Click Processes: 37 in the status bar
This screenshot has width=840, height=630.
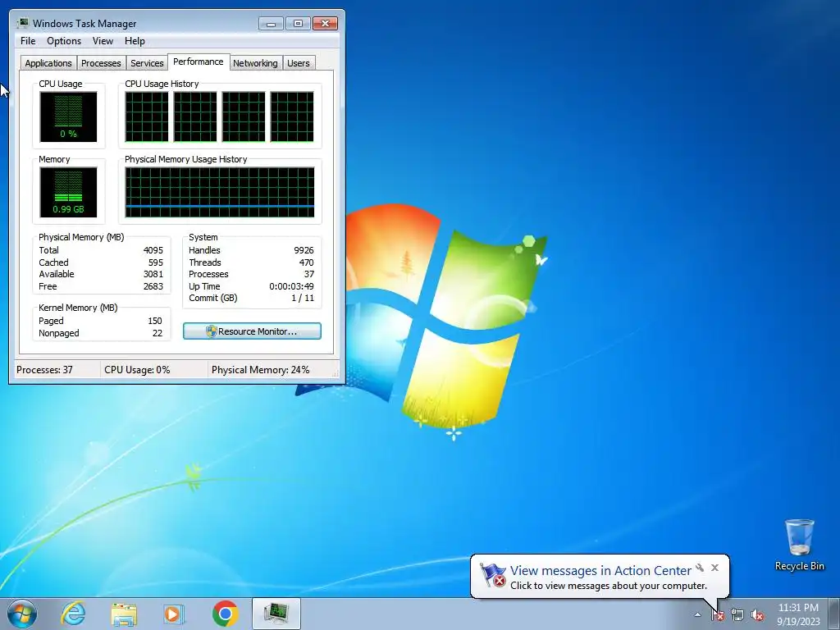pos(44,370)
